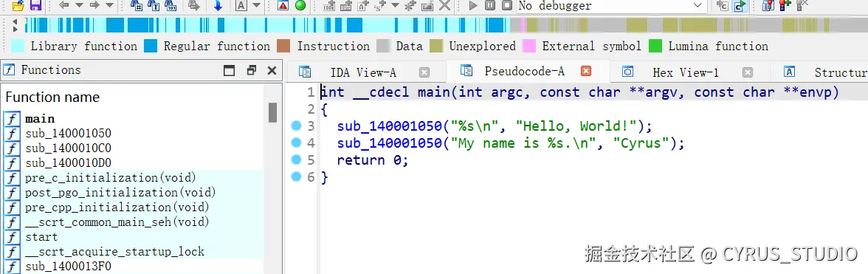
Task: Click the delete breakpoint icon
Action: 802,5
